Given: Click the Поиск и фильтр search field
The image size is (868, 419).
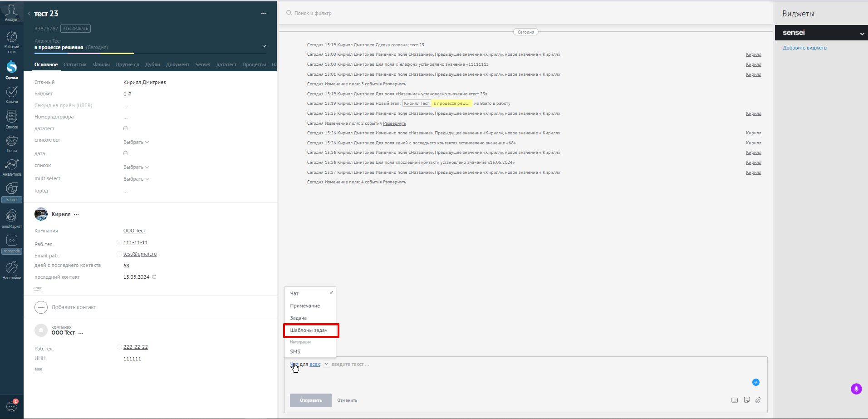Looking at the screenshot, I should (x=313, y=13).
